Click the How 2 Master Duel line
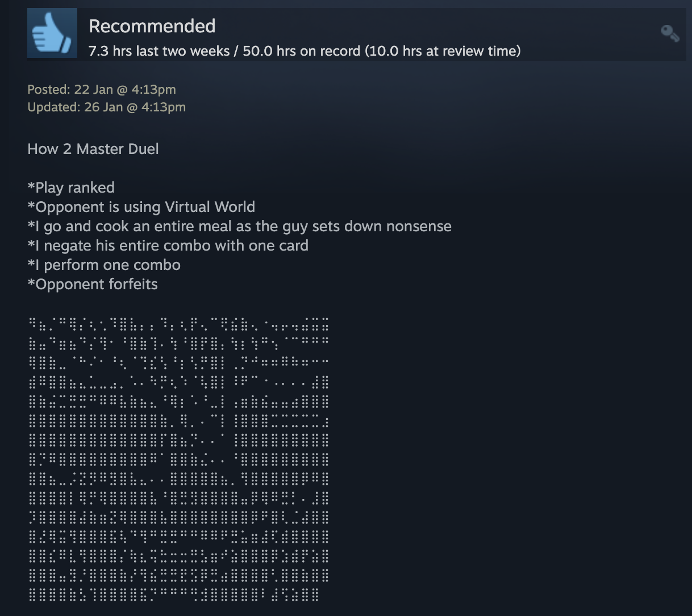 pyautogui.click(x=93, y=149)
